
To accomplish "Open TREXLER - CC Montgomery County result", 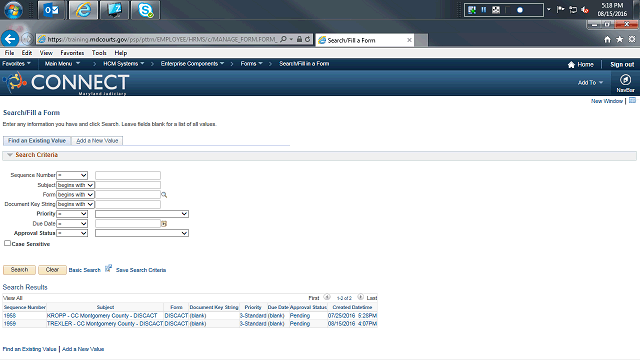I will point(105,324).
